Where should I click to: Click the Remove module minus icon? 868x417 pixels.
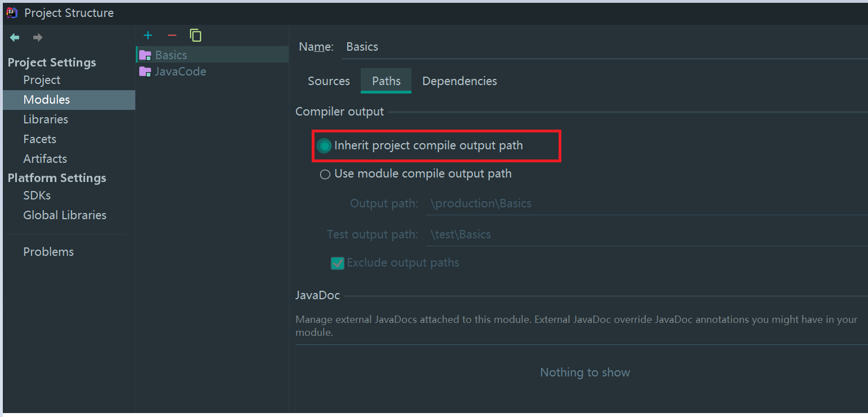pos(171,35)
